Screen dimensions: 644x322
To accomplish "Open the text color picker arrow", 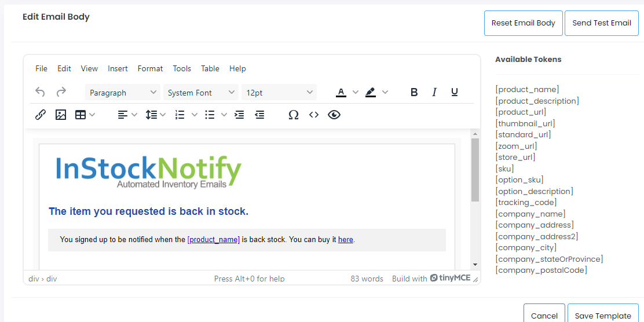I will click(x=356, y=92).
